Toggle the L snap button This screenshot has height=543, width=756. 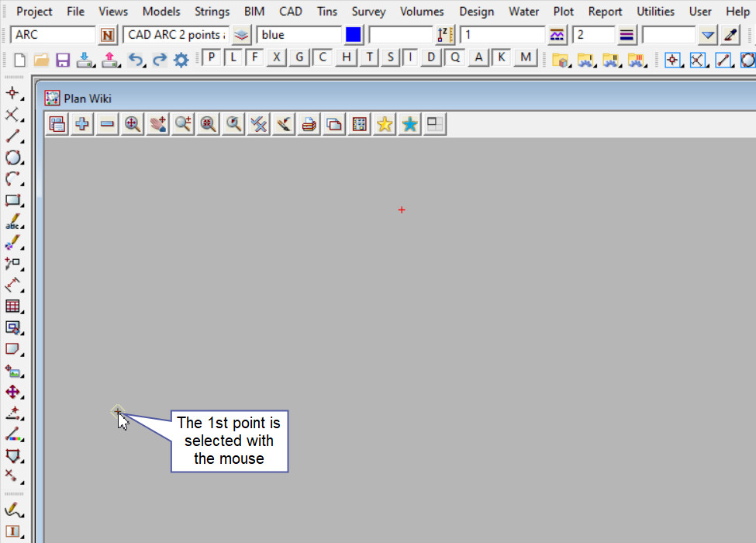[x=233, y=57]
